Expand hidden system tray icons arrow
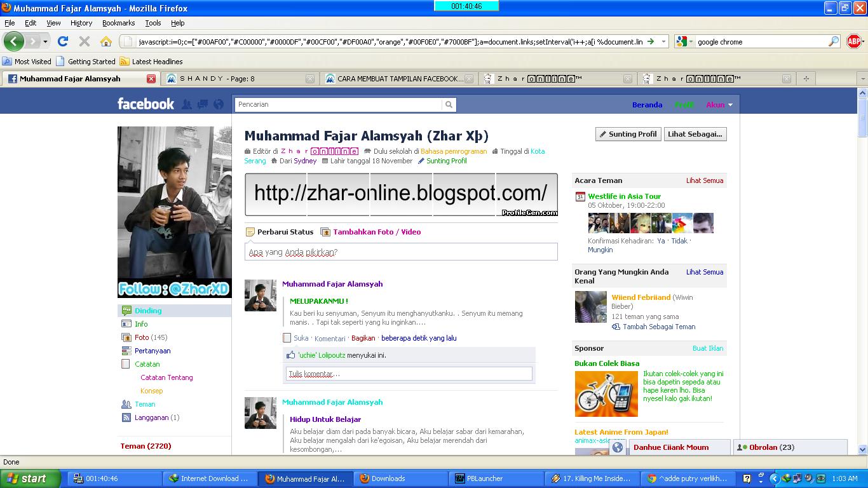The image size is (868, 488). (774, 478)
